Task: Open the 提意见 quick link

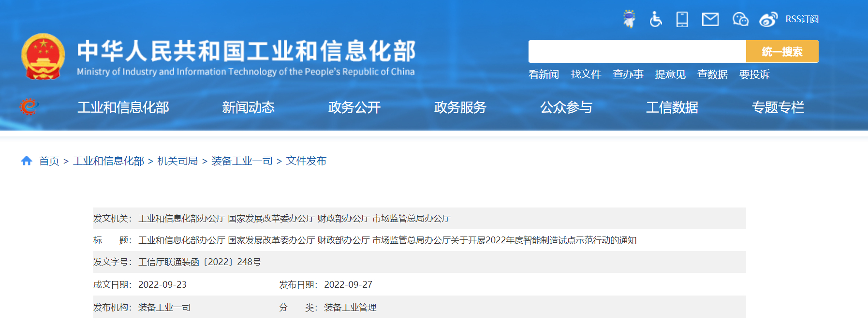Action: [670, 74]
